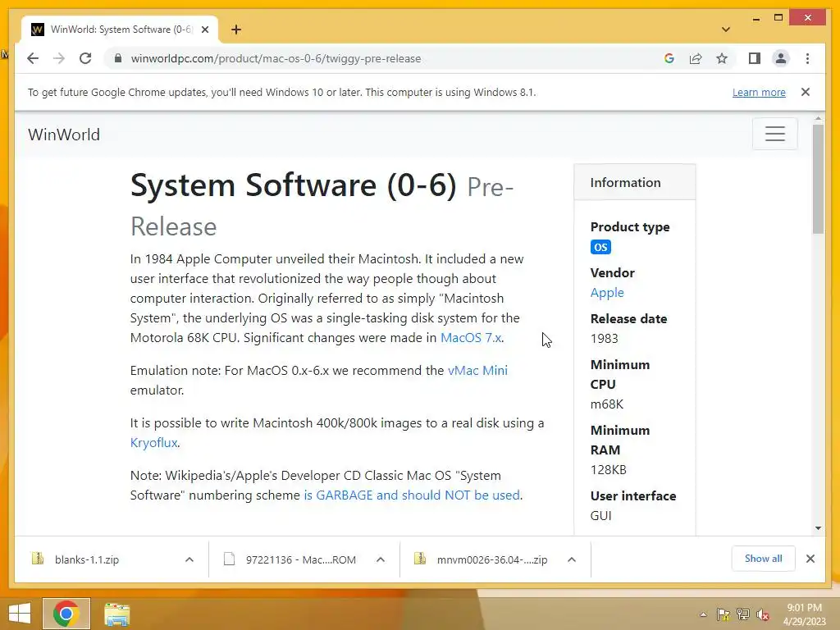Open the clock showing 9:01 PM
The width and height of the screenshot is (840, 630).
click(x=805, y=614)
